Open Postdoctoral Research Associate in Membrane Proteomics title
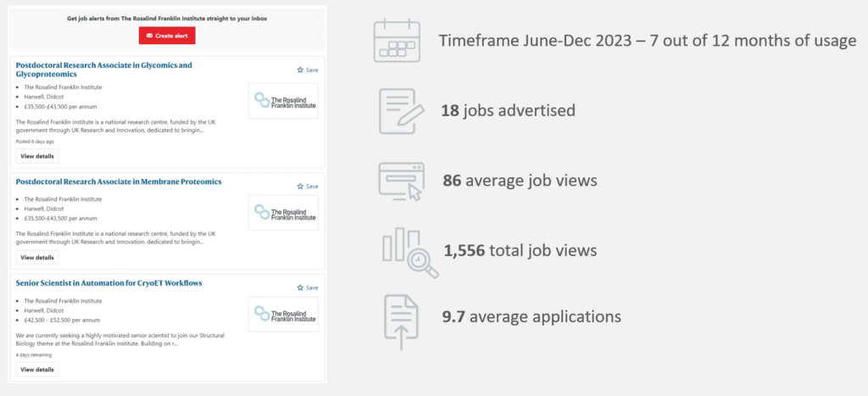This screenshot has height=396, width=868. pos(119,181)
